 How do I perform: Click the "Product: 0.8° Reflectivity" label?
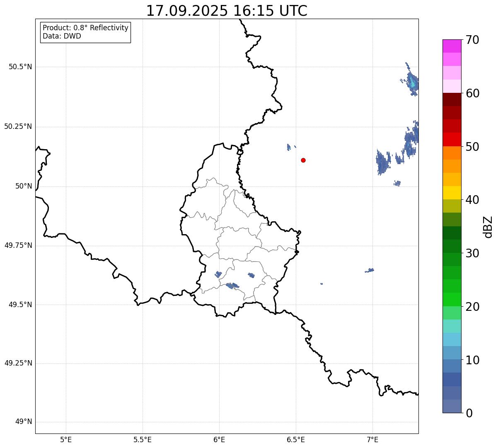[86, 28]
